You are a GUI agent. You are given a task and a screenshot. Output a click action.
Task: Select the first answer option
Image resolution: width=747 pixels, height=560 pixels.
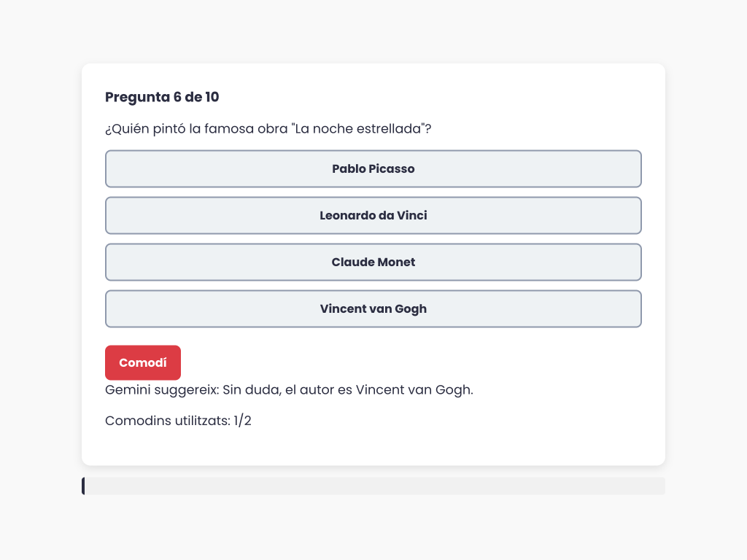coord(373,169)
